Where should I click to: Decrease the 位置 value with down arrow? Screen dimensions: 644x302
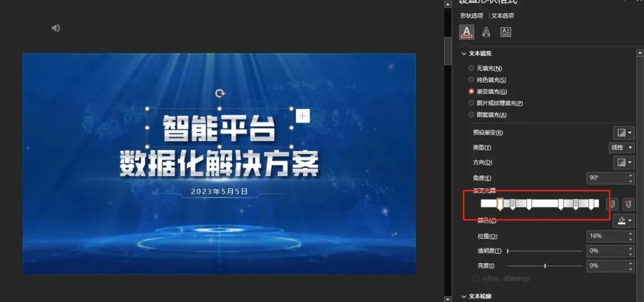click(631, 239)
